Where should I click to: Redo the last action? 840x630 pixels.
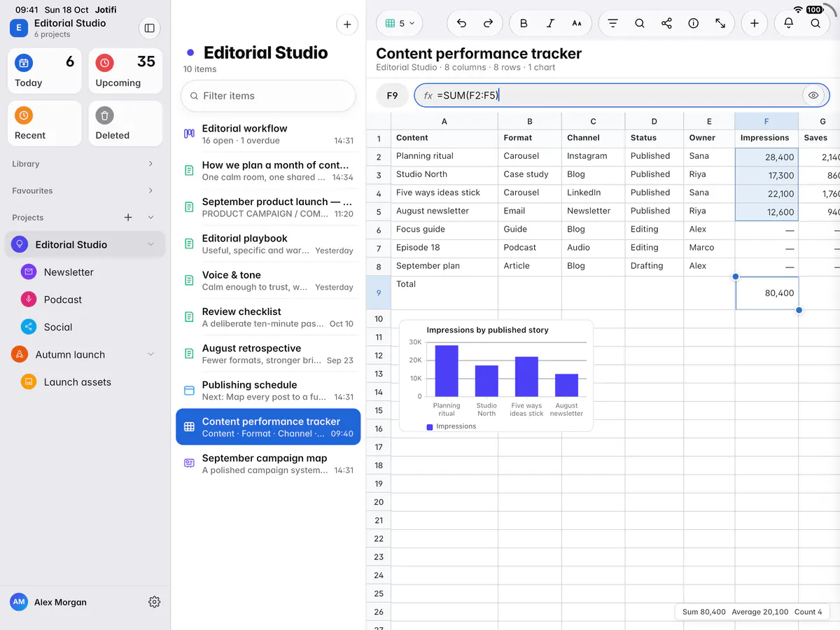(x=488, y=23)
